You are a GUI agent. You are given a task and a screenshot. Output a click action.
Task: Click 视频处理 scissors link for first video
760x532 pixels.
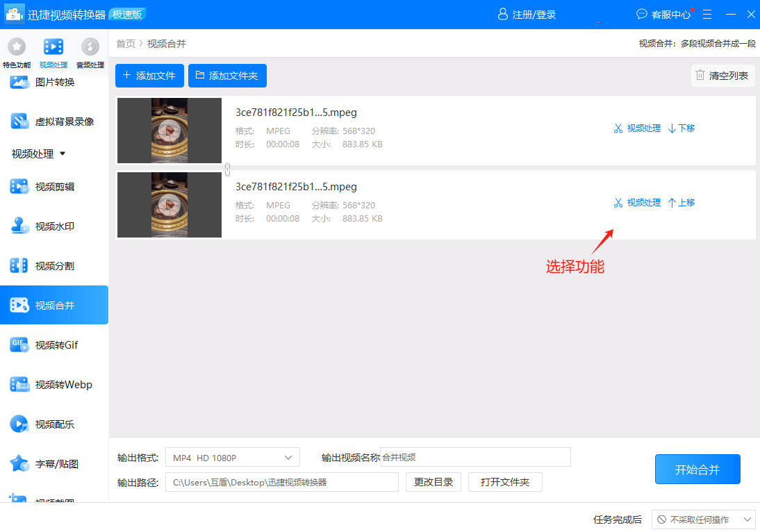pos(637,128)
